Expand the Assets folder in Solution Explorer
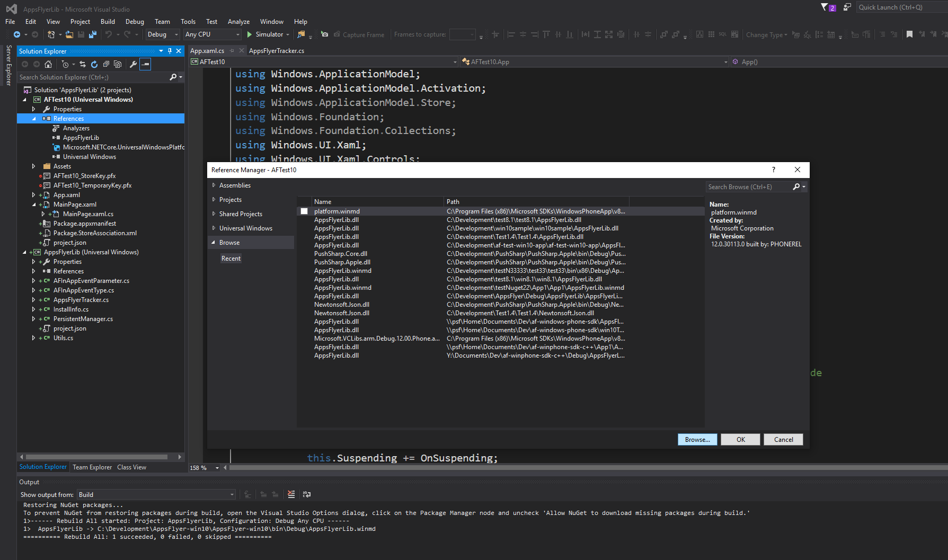The height and width of the screenshot is (560, 948). pos(34,166)
